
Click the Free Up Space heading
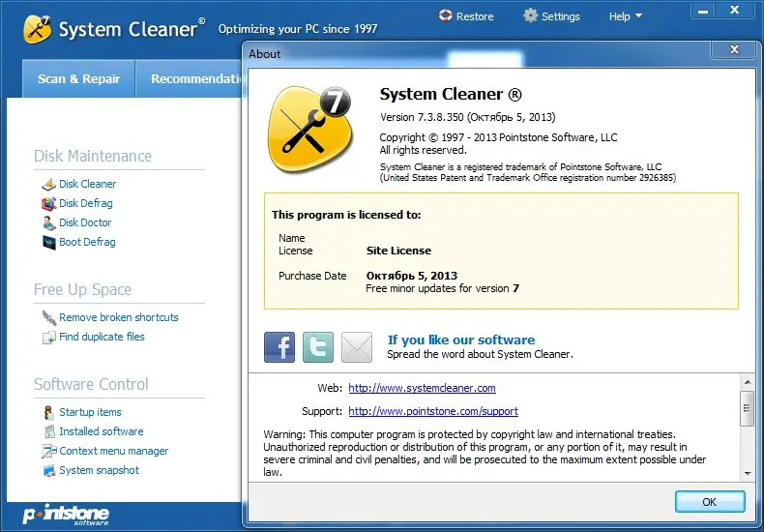point(82,289)
